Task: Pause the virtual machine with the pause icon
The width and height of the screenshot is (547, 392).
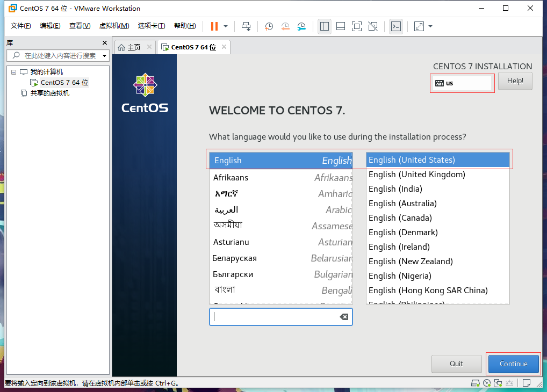Action: pyautogui.click(x=214, y=26)
